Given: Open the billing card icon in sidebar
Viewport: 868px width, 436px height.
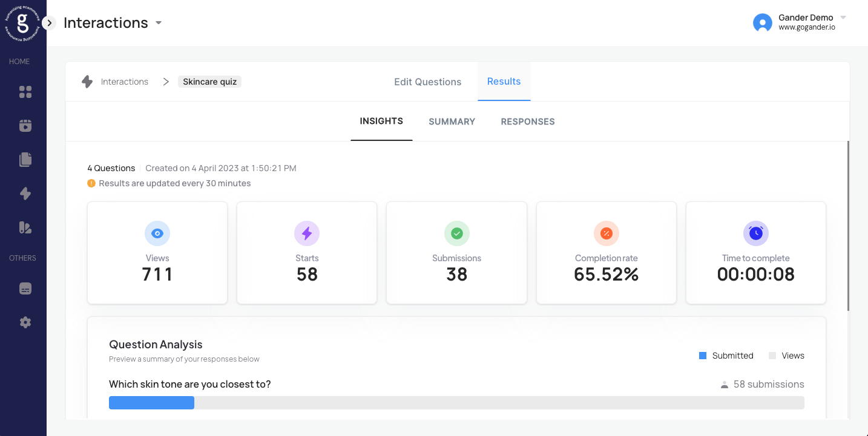Looking at the screenshot, I should [x=25, y=288].
